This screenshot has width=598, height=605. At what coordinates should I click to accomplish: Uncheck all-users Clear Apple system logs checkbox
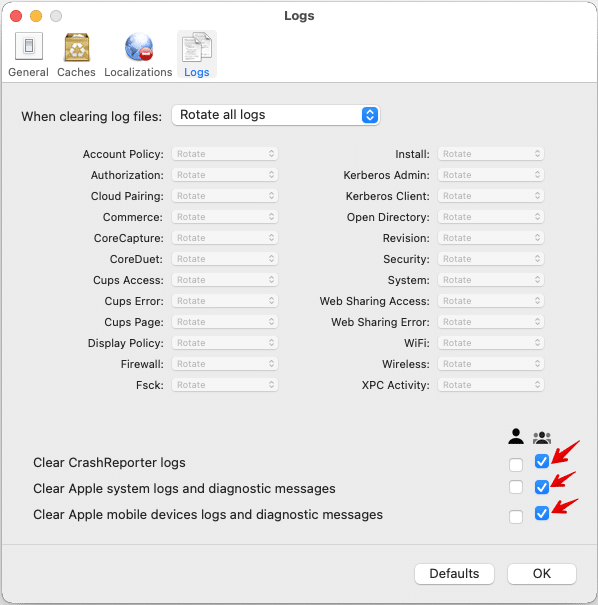click(542, 487)
